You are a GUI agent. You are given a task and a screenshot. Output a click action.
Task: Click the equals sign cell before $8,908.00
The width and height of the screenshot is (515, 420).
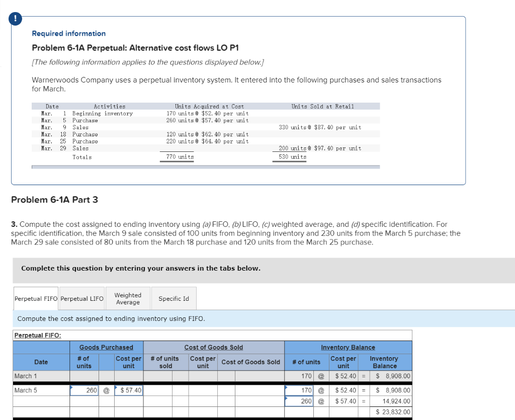tap(363, 376)
